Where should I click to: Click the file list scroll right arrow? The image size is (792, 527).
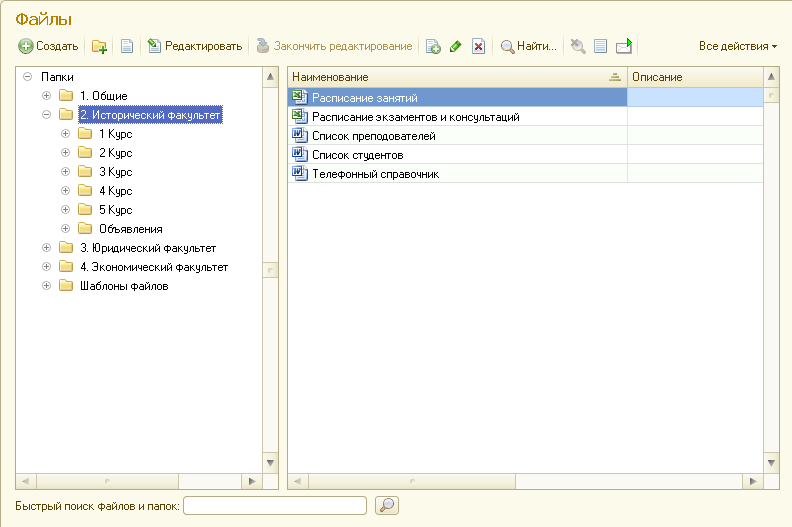pos(753,482)
